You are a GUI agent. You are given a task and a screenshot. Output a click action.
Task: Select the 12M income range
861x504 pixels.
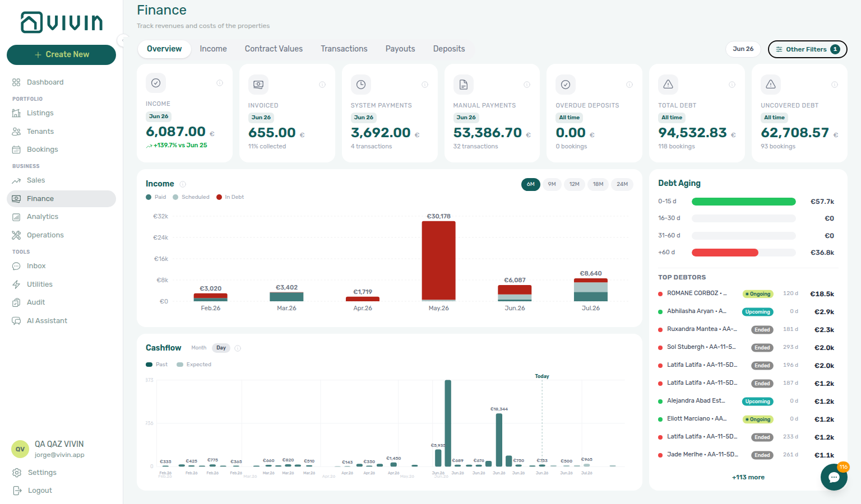click(x=575, y=184)
